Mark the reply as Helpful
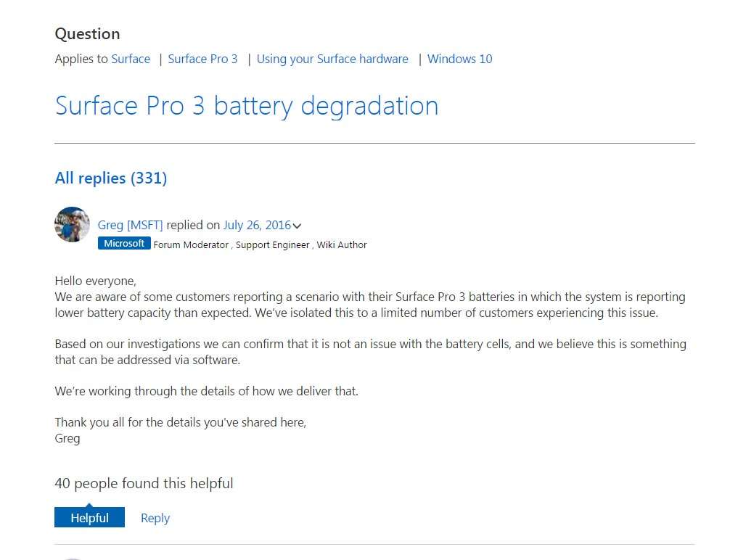This screenshot has height=560, width=730. [x=89, y=518]
